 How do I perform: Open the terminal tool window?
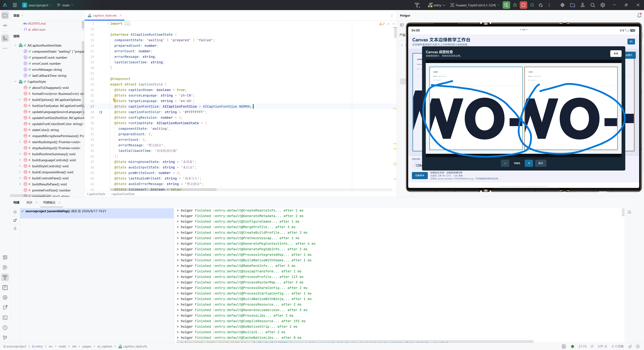tap(5, 317)
